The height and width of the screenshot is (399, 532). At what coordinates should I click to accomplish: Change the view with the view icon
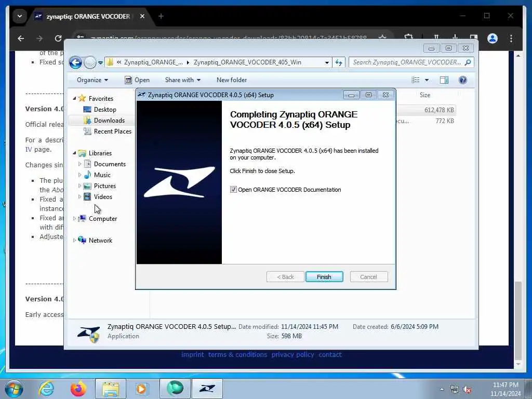pos(416,80)
